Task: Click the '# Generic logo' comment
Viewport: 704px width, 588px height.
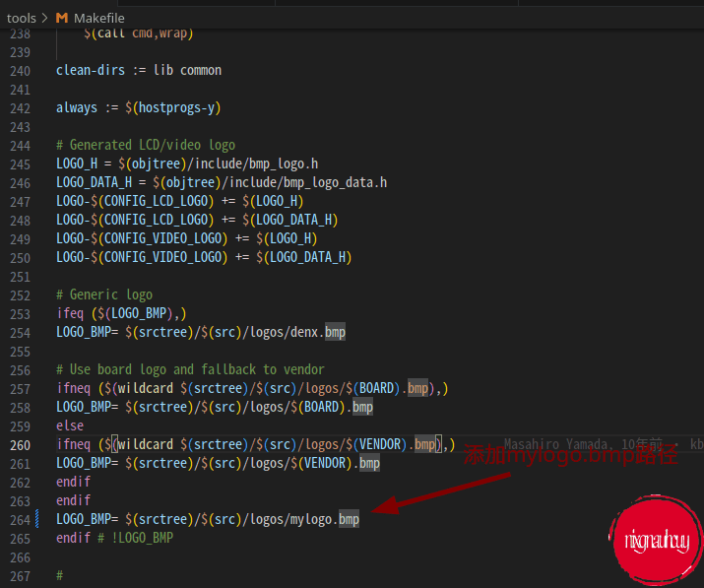Action: (x=104, y=294)
